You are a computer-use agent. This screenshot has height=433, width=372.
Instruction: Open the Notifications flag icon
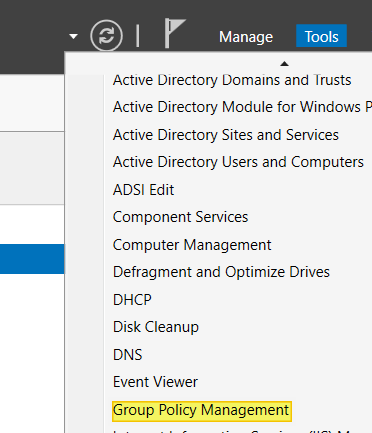click(x=175, y=33)
